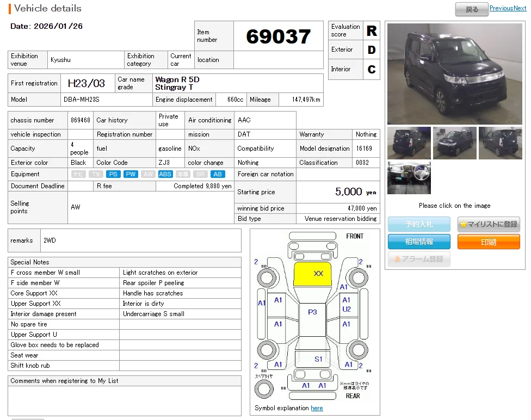Click the remarks value 2WD
Screen dimensions: 531x420
tap(50, 240)
